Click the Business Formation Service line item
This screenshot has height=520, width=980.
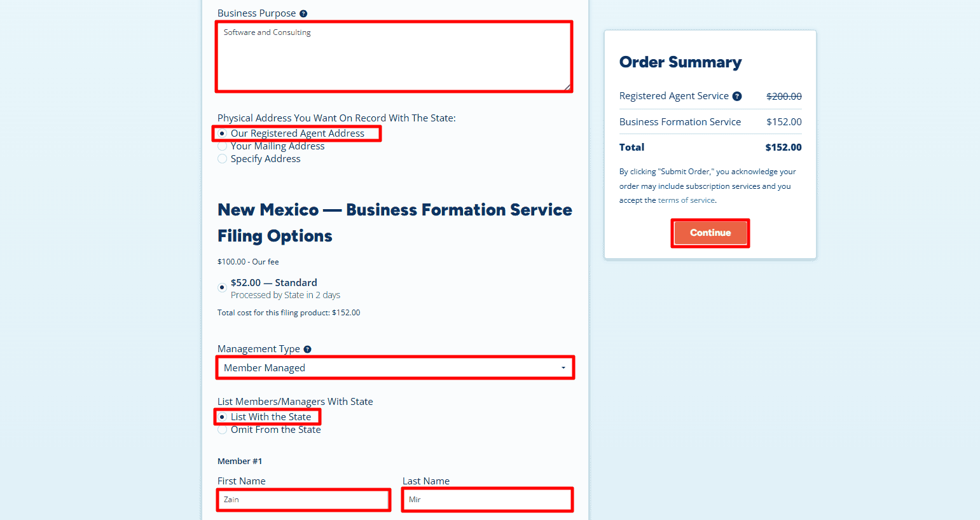tap(680, 121)
